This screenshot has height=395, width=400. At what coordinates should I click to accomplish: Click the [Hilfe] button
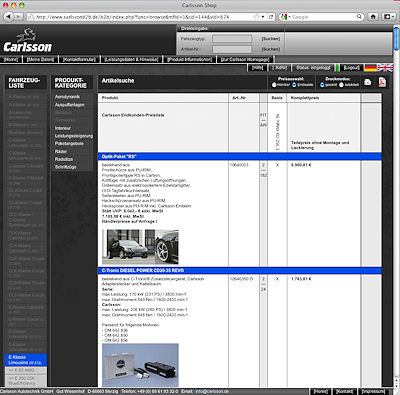(257, 68)
